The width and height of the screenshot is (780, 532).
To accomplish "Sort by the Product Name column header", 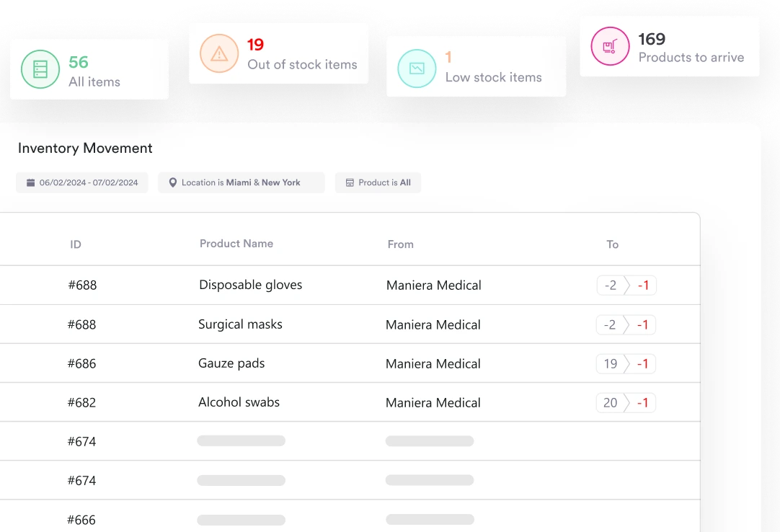I will pyautogui.click(x=236, y=244).
